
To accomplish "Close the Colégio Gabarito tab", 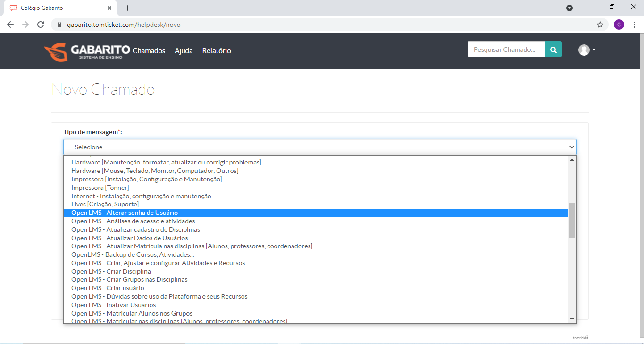I will click(x=109, y=8).
